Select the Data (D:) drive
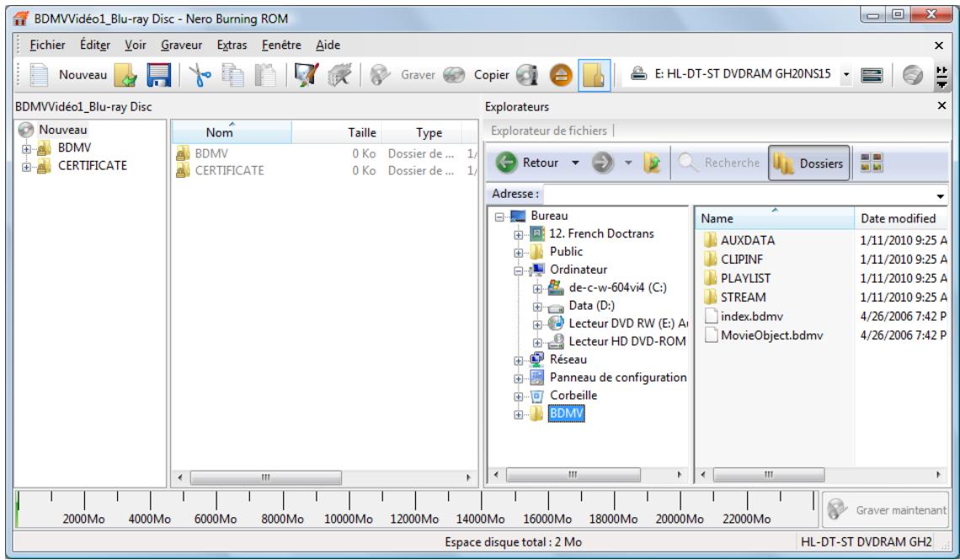The image size is (960, 560). coord(591,306)
